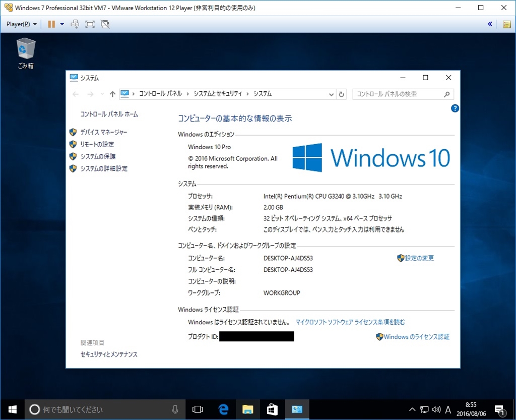This screenshot has width=516, height=420.
Task: Open the Player(P) menu in VMware
Action: [21, 24]
